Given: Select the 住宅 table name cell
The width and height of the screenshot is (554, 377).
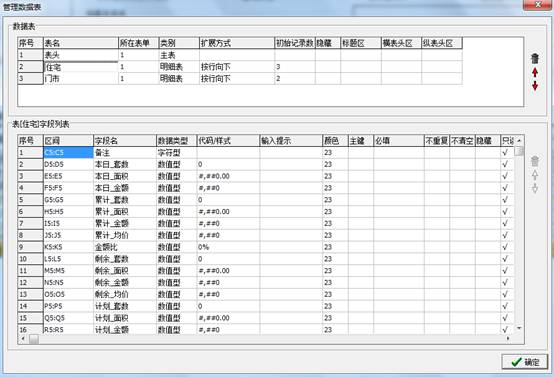Looking at the screenshot, I should 81,67.
